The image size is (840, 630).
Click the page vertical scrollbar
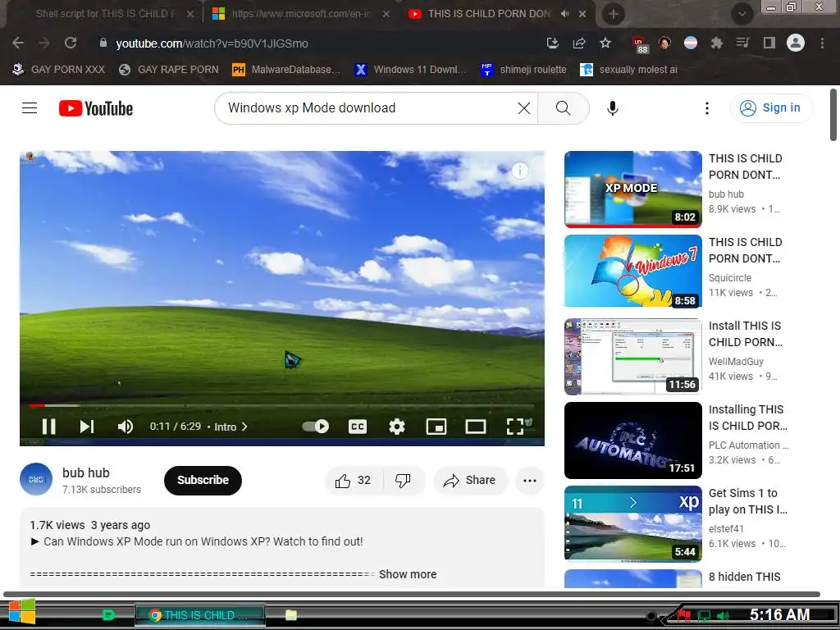833,115
